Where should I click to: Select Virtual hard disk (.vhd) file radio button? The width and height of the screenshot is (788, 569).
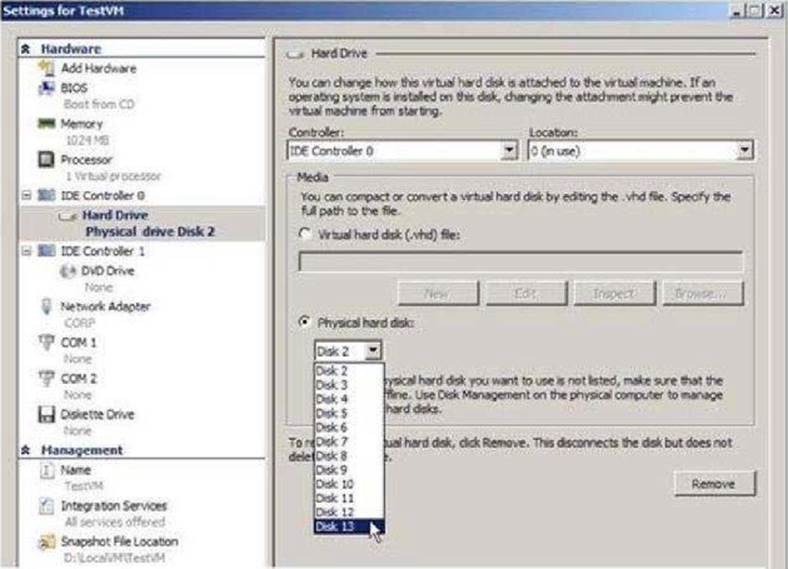pos(304,234)
